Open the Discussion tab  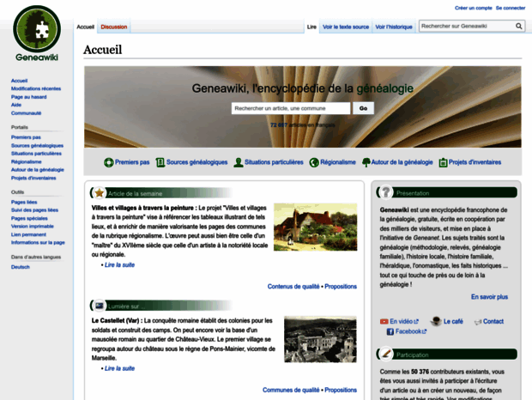(x=114, y=27)
